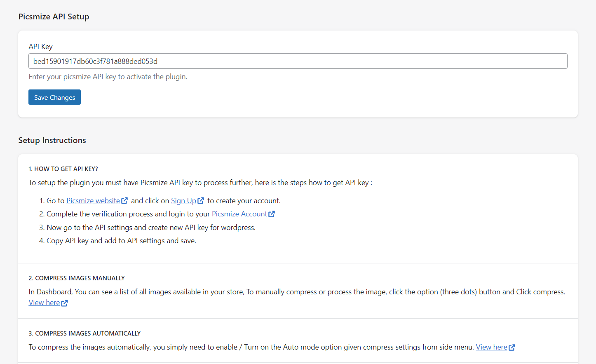Click the Picsmize API Setup heading
The image size is (596, 364).
(x=54, y=16)
